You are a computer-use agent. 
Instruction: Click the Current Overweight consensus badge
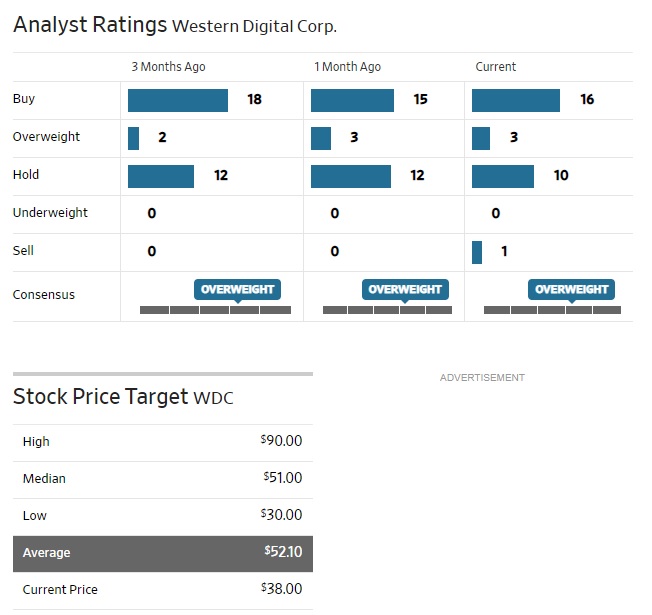click(571, 290)
